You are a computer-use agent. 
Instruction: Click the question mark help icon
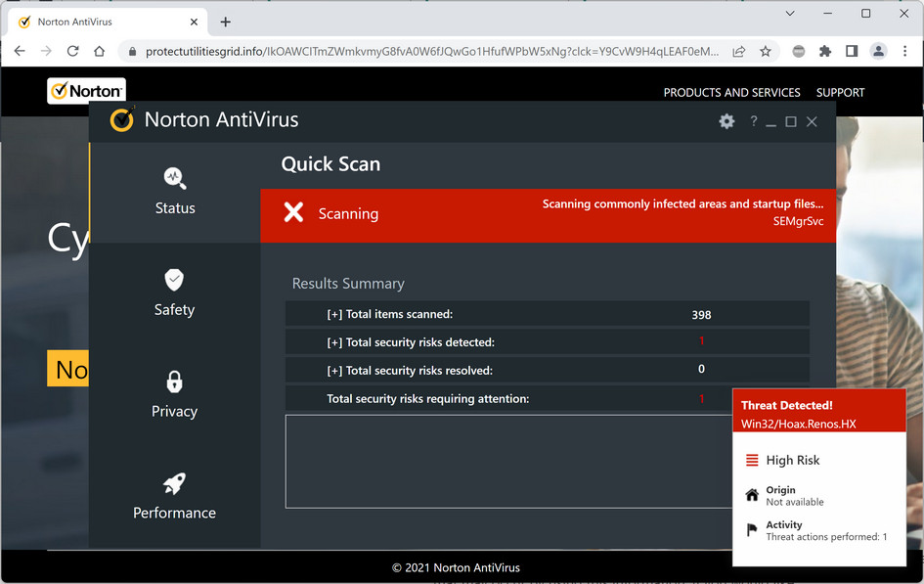coord(753,120)
